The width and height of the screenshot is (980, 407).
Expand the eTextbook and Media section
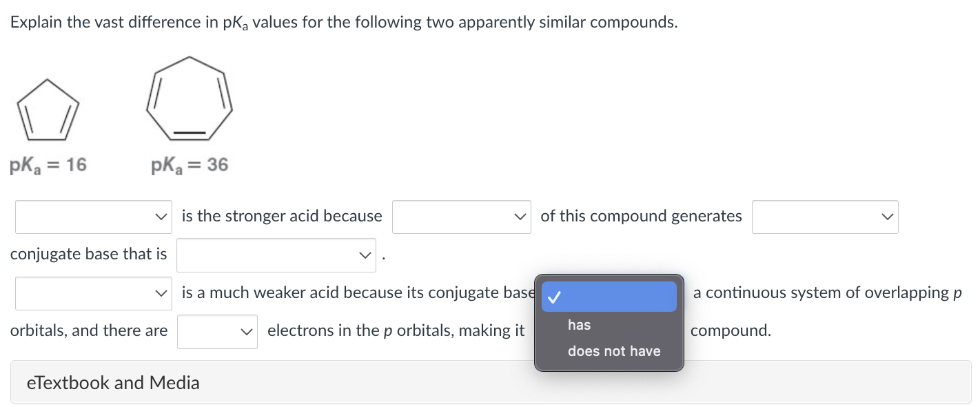point(112,382)
